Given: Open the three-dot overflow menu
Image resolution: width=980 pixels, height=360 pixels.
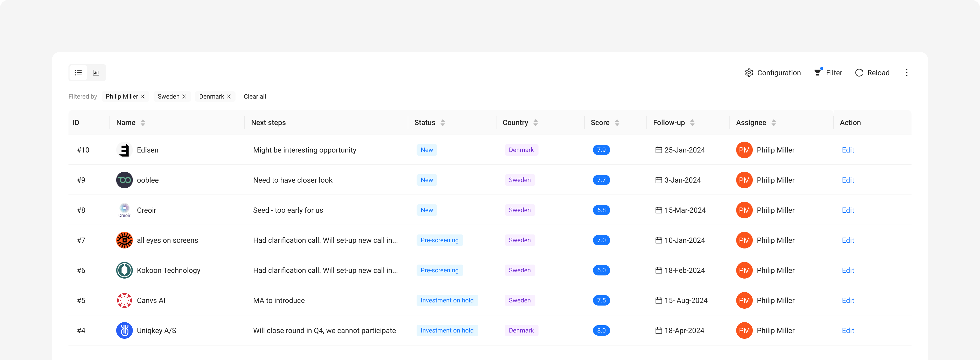Looking at the screenshot, I should (x=907, y=72).
